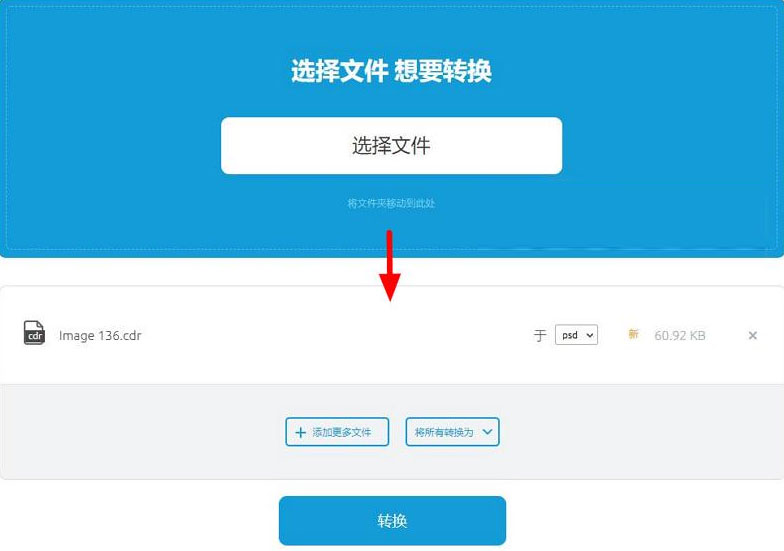Click the red downward arrow
784x551 pixels.
tap(390, 266)
